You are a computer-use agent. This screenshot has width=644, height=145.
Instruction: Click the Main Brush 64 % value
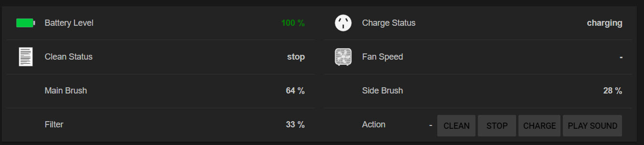point(295,91)
